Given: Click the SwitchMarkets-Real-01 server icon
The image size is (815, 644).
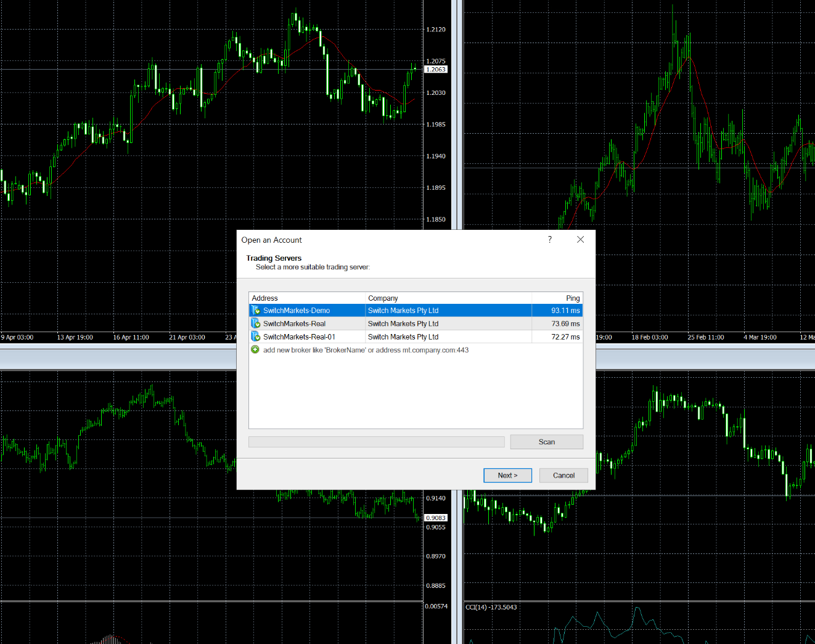Looking at the screenshot, I should pos(255,336).
